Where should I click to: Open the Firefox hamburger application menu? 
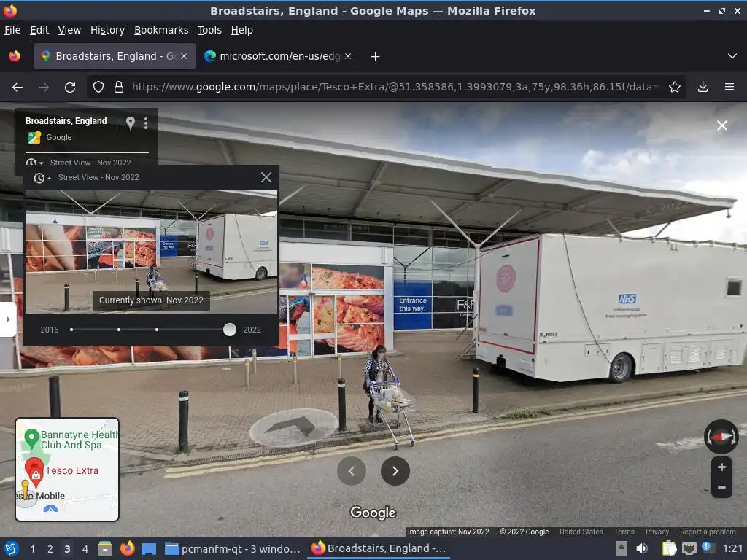(x=729, y=87)
